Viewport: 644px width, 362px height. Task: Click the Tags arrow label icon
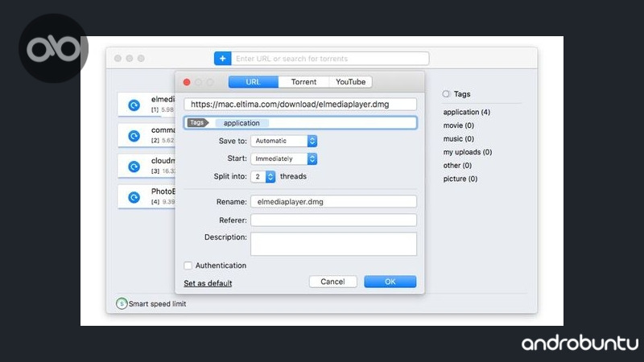197,123
